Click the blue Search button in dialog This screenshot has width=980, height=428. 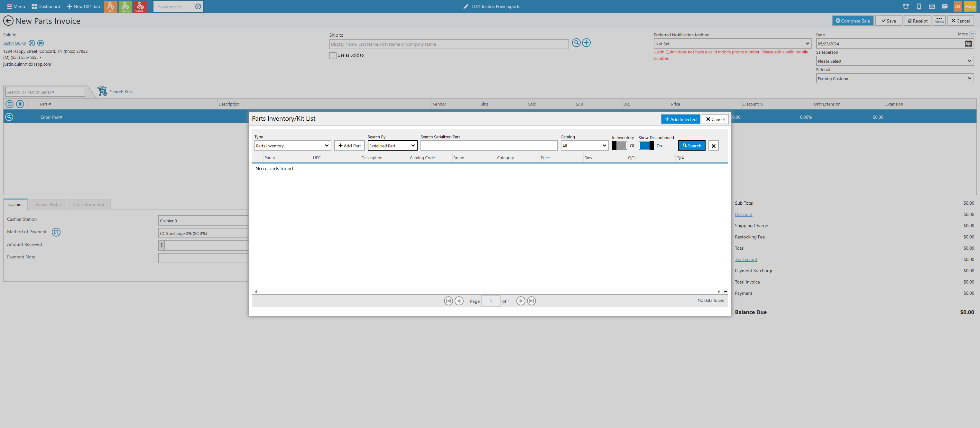pos(692,146)
